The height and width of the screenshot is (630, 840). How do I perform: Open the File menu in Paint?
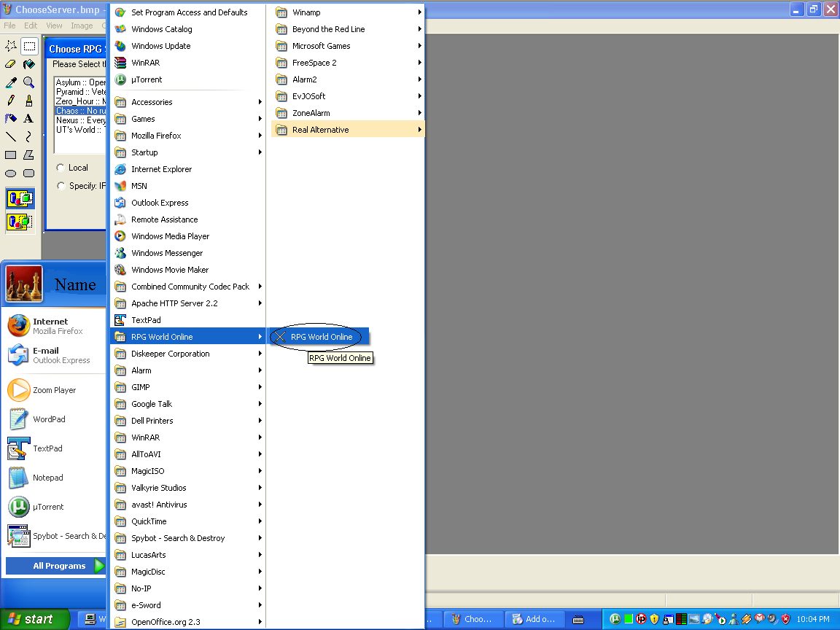click(9, 26)
